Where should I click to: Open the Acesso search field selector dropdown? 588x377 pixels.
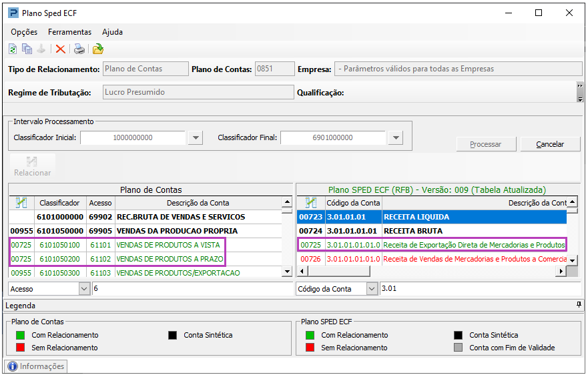[84, 288]
